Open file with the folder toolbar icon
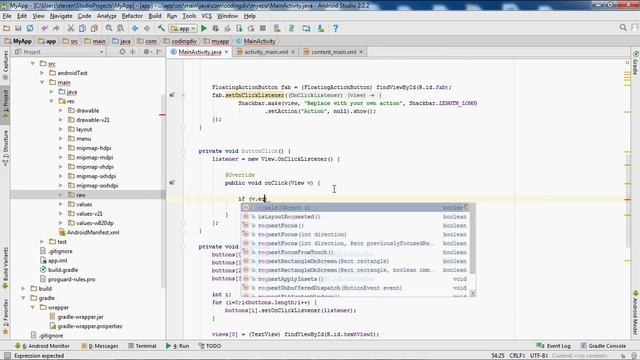This screenshot has width=640, height=360. (x=7, y=28)
